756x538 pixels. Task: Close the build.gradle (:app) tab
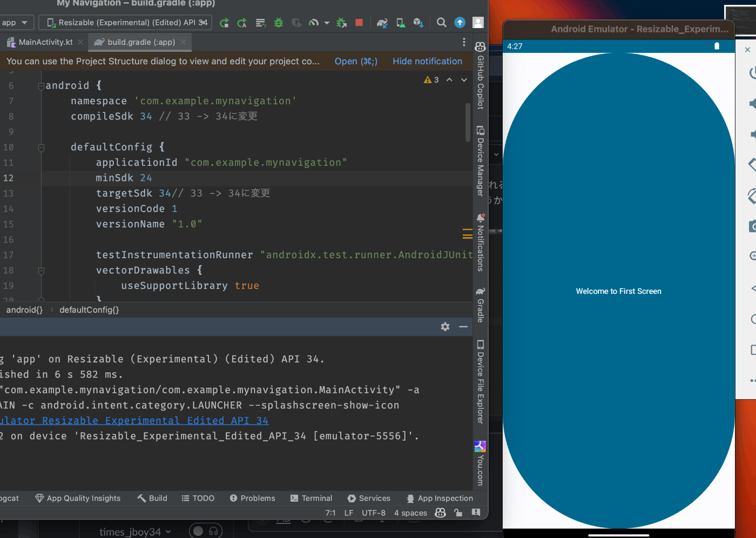click(x=184, y=42)
